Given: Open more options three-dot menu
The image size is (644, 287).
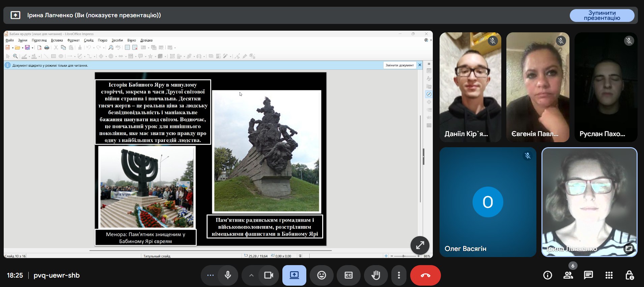Looking at the screenshot, I should click(x=399, y=275).
